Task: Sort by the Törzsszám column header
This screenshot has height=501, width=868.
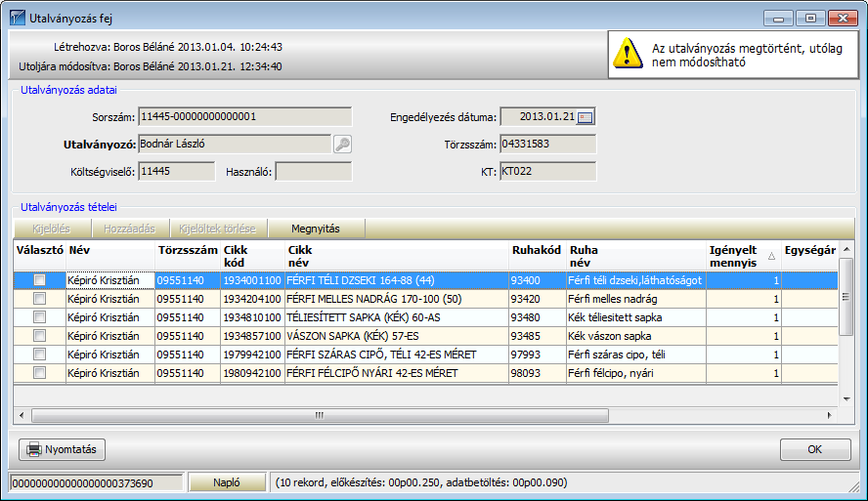Action: point(188,256)
